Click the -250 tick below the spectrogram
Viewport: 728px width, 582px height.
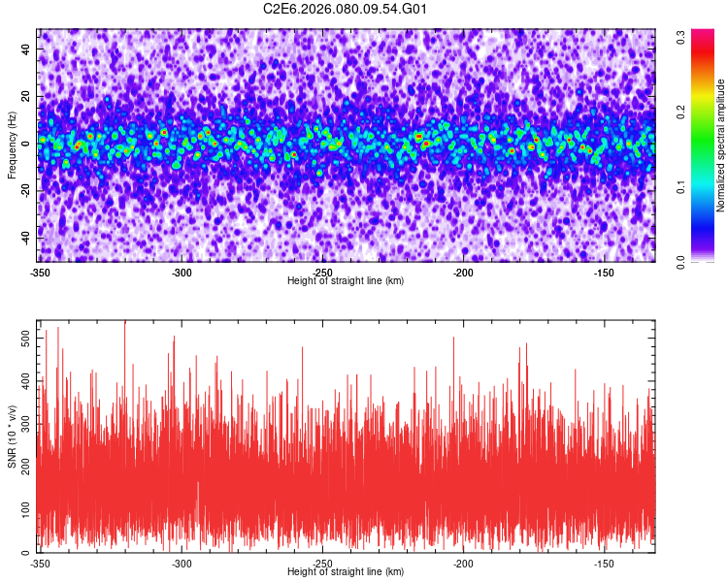coord(322,273)
